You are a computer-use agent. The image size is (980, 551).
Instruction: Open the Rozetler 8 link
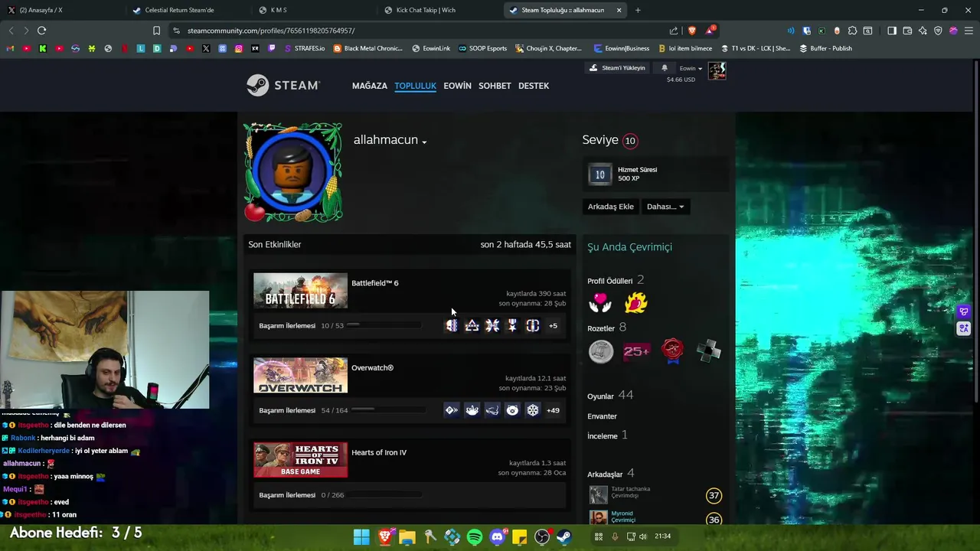(606, 328)
